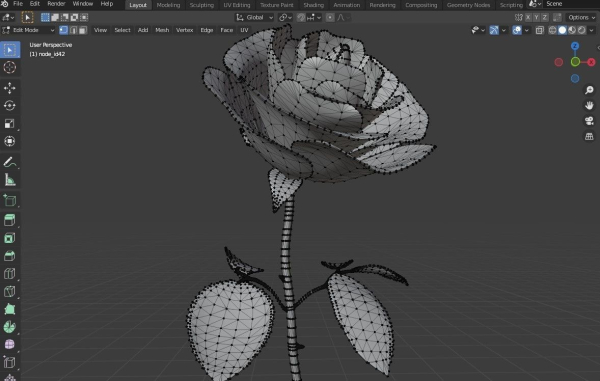The width and height of the screenshot is (600, 381).
Task: Open the Select menu in viewport header
Action: point(122,30)
